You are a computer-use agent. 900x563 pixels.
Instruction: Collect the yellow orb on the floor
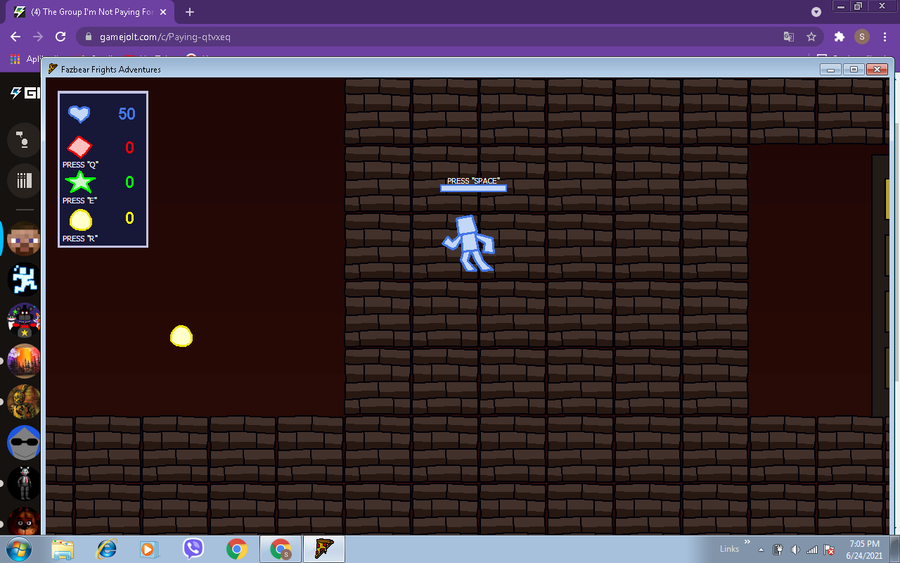coord(181,336)
